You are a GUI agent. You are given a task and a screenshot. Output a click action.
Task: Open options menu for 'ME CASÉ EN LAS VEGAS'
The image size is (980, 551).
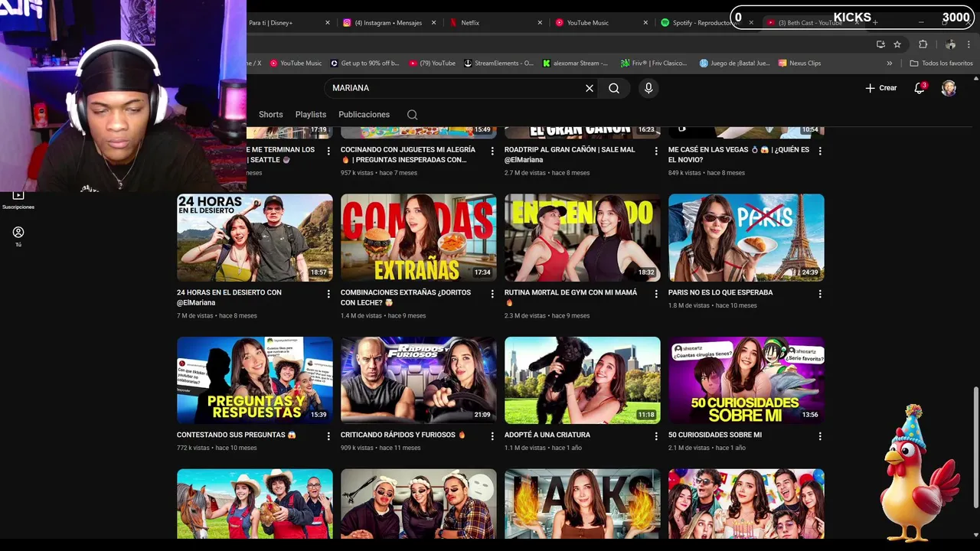tap(820, 152)
